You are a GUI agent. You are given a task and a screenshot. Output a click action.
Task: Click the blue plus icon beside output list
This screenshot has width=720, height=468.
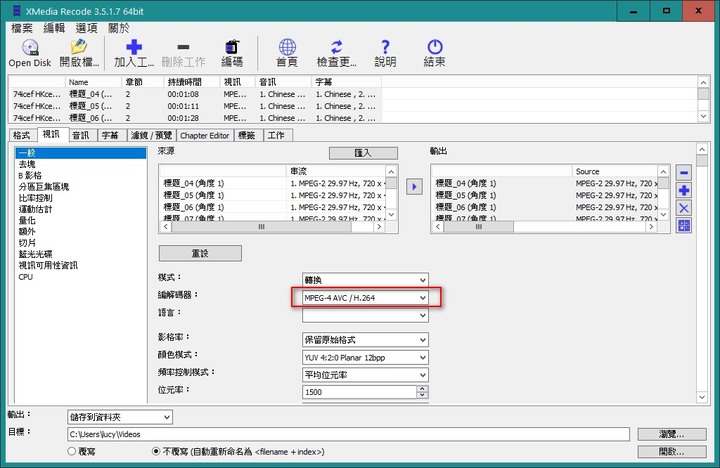point(684,190)
